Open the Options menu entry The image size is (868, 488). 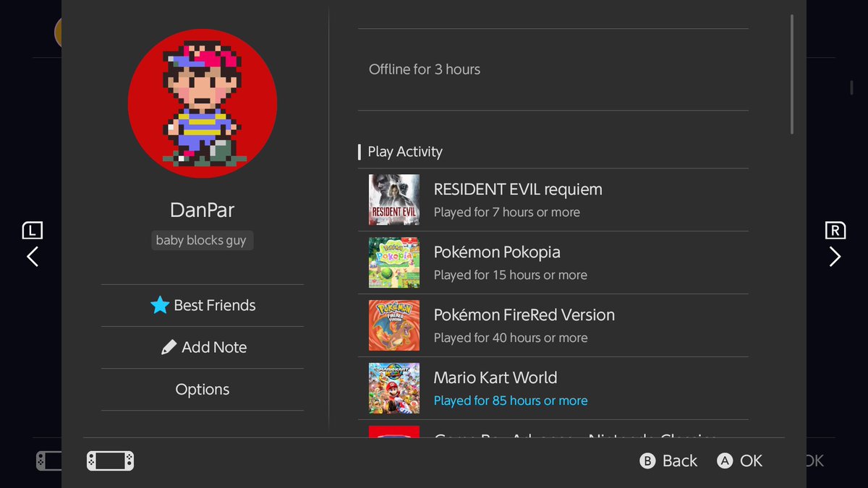pyautogui.click(x=203, y=389)
